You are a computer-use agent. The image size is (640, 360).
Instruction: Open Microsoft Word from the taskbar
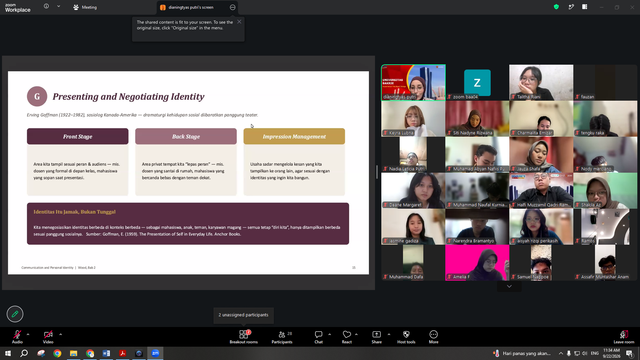pyautogui.click(x=106, y=353)
